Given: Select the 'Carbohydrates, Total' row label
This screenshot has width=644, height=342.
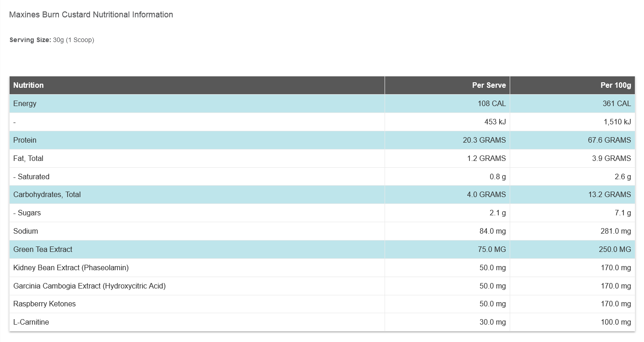Looking at the screenshot, I should 47,194.
